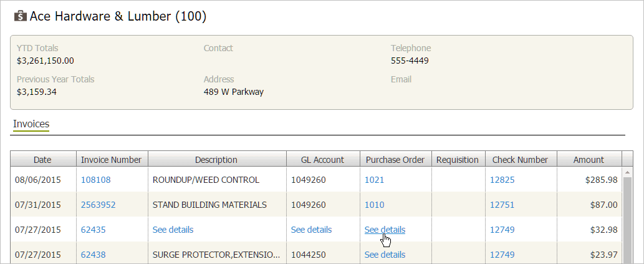
Task: Sort by GL Account column header
Action: (322, 160)
